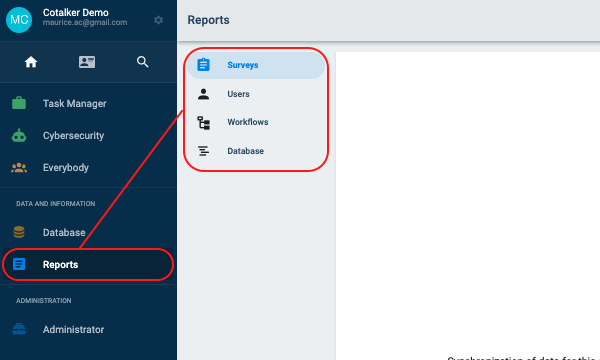Click the maurice.ac@gmail.com email text

pyautogui.click(x=85, y=23)
